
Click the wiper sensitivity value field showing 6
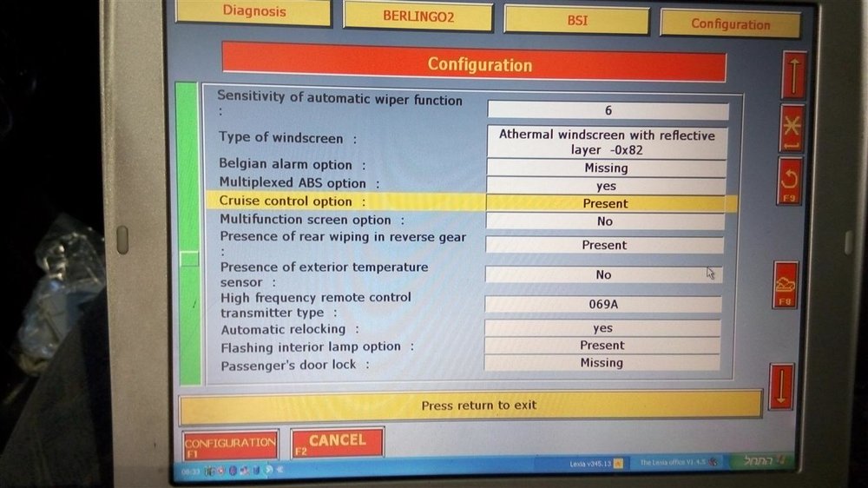click(608, 111)
